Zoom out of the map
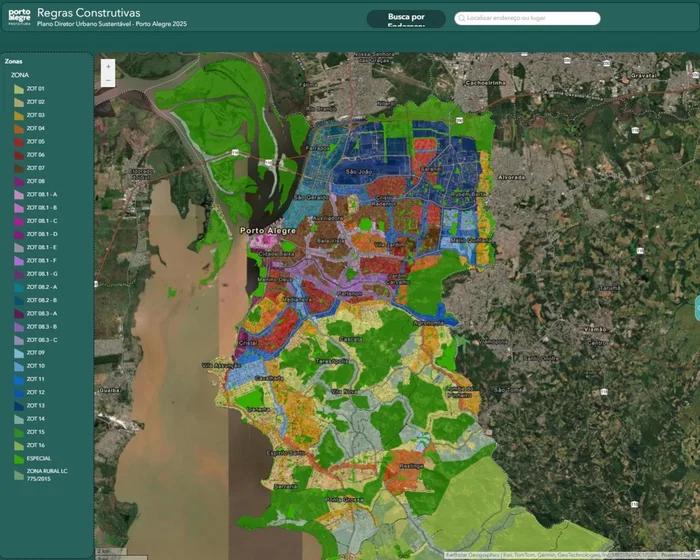 108,80
